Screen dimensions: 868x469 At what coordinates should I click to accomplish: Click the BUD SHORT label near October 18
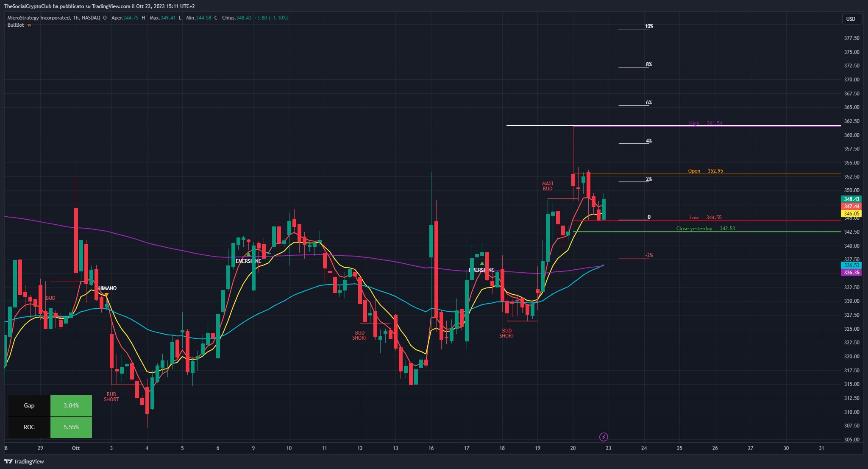pos(507,333)
